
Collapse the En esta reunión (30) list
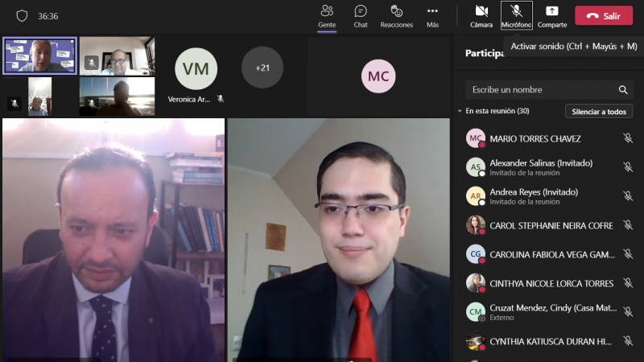click(x=460, y=111)
